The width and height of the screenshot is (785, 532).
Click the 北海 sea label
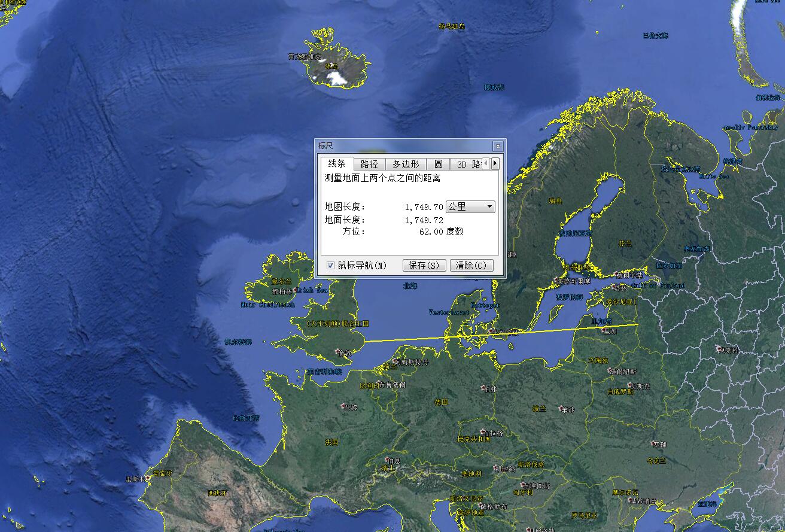(x=410, y=286)
